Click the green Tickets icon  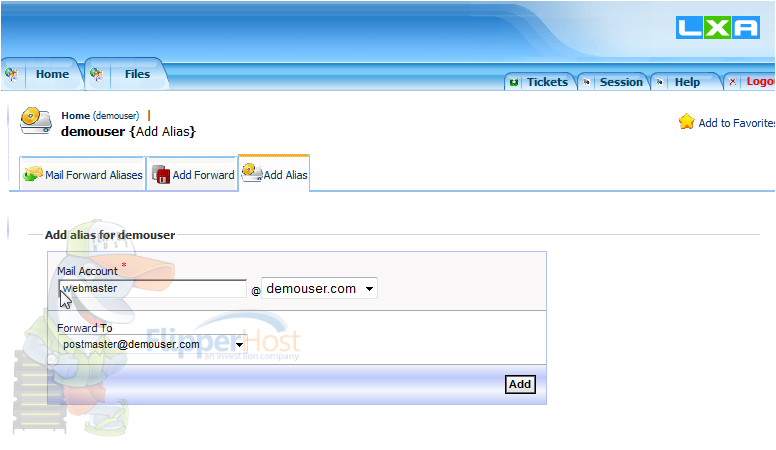point(514,82)
